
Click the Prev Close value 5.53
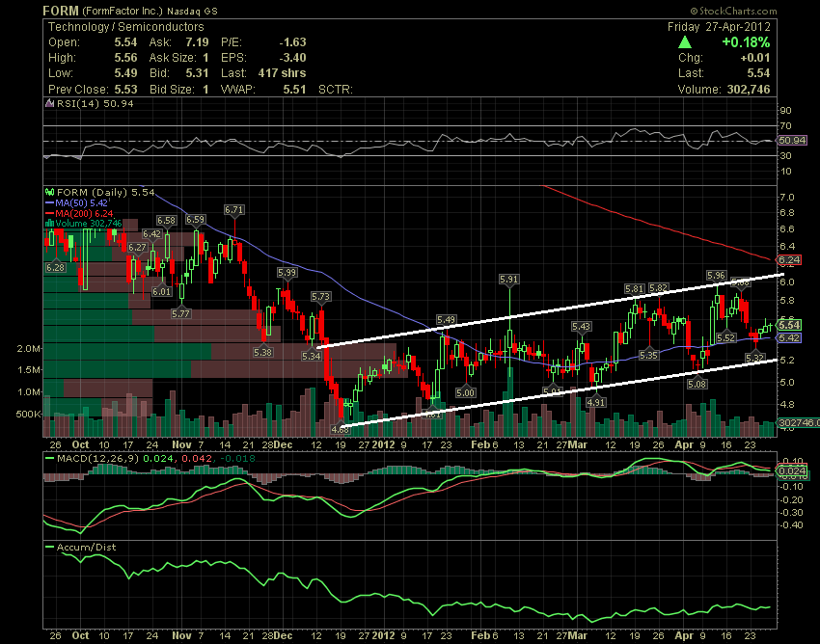126,90
